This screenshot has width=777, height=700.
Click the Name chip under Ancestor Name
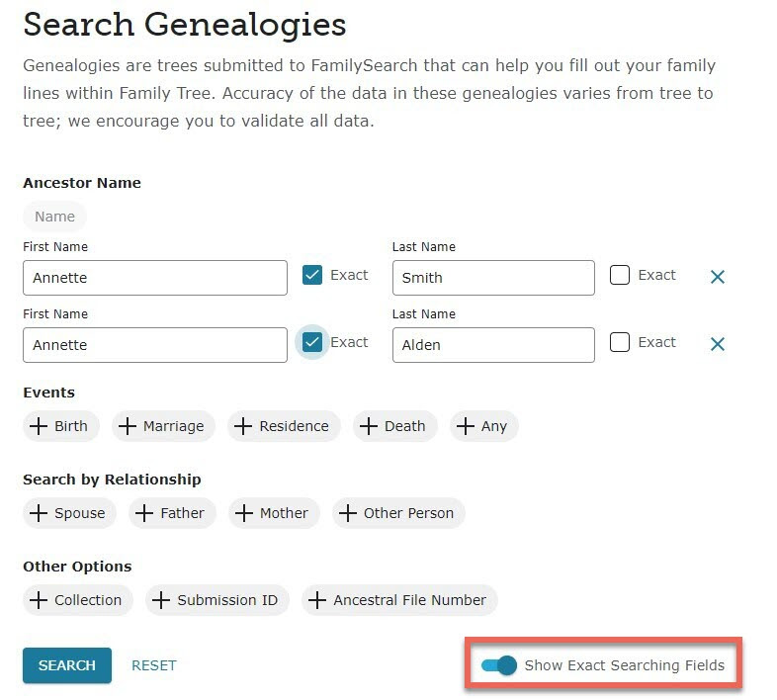click(x=54, y=217)
